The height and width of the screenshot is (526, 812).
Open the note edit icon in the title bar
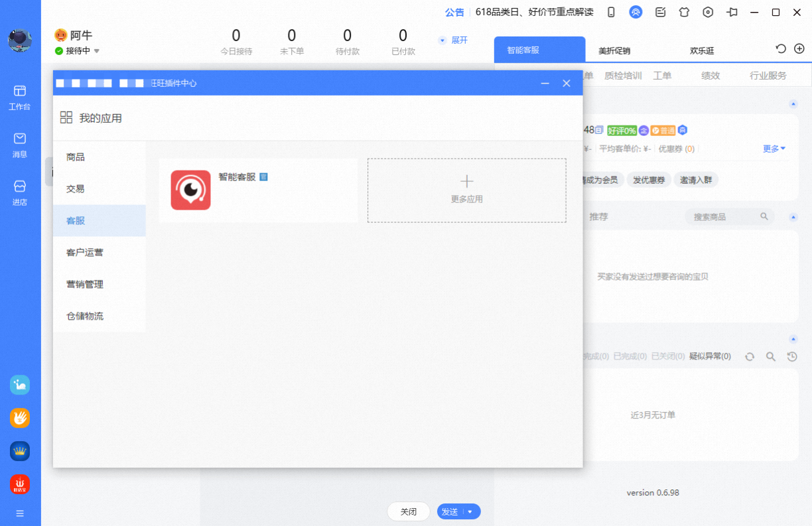[660, 12]
